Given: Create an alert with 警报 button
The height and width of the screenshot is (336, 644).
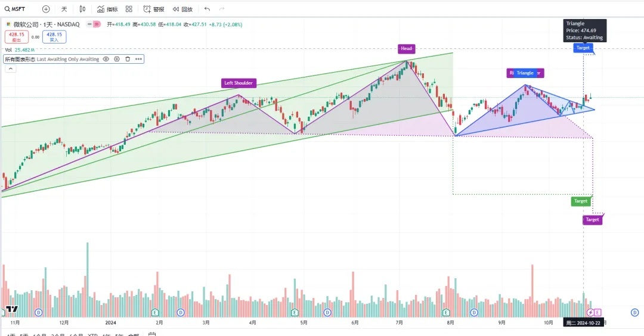Looking at the screenshot, I should click(x=154, y=9).
